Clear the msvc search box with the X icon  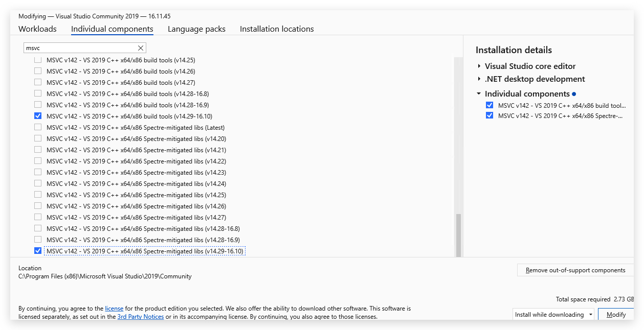tap(141, 48)
